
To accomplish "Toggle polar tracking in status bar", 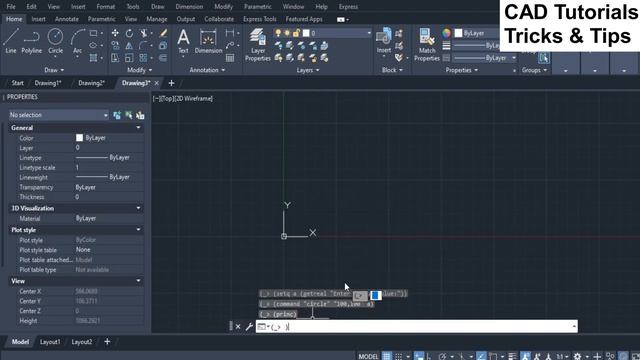I will tap(442, 356).
